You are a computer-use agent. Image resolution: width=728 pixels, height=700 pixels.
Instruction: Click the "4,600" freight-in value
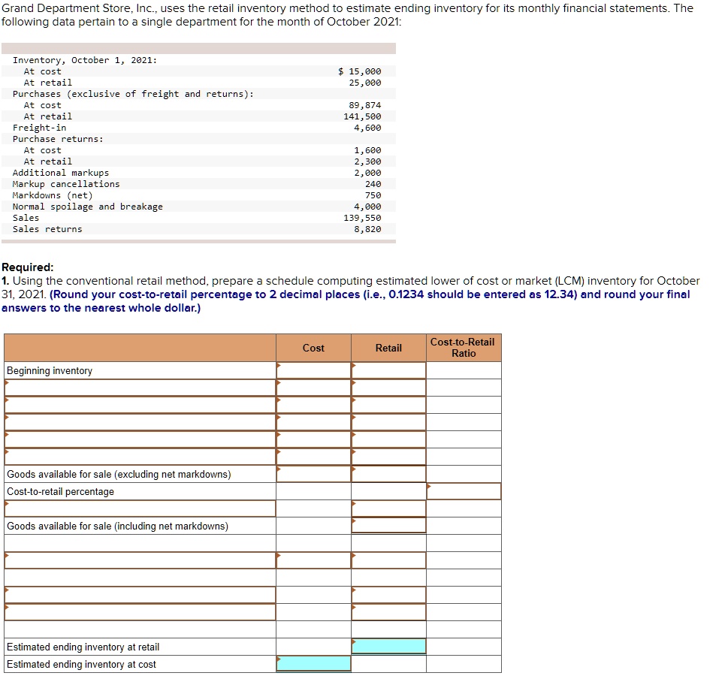(367, 127)
